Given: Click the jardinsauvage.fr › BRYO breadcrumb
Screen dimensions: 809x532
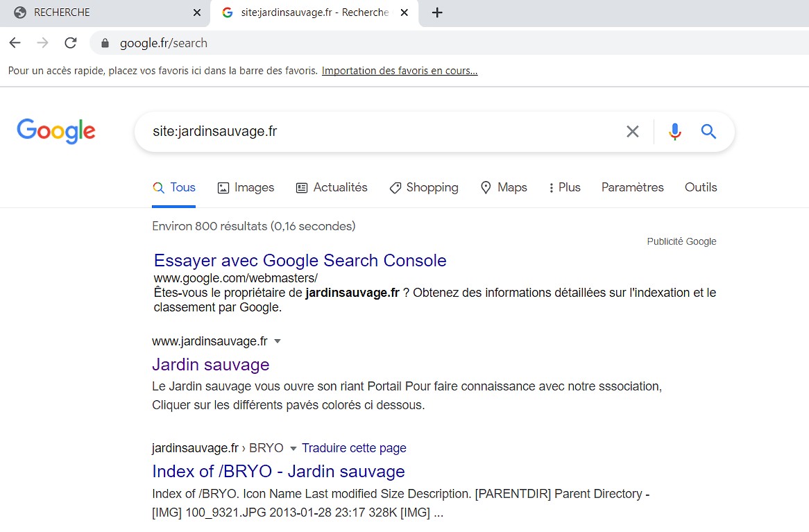Looking at the screenshot, I should click(x=218, y=448).
